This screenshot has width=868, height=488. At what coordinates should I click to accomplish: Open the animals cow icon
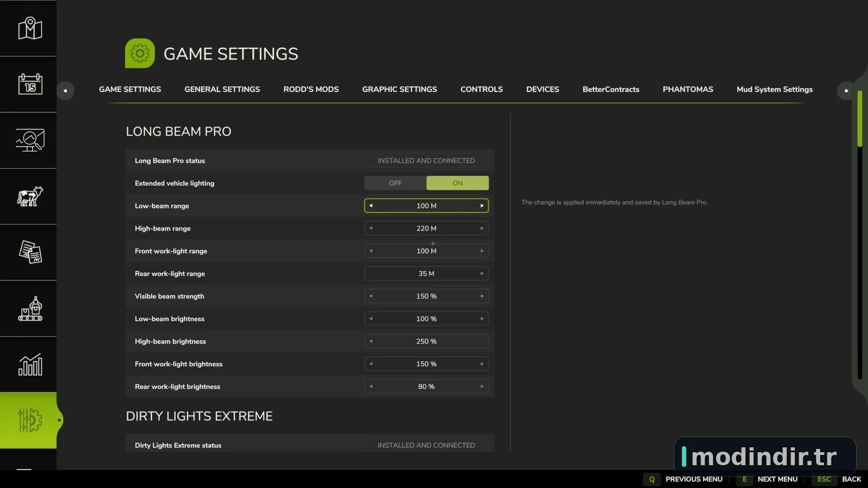(x=30, y=196)
